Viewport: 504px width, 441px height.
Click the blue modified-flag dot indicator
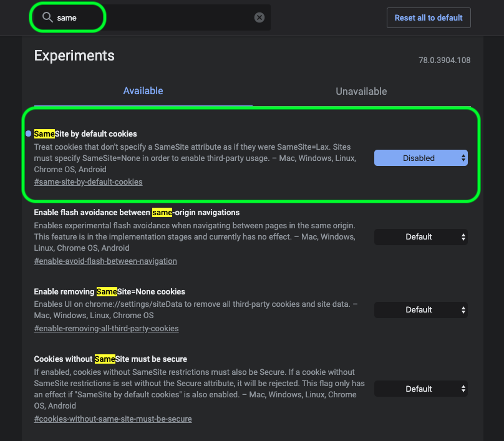pos(28,134)
